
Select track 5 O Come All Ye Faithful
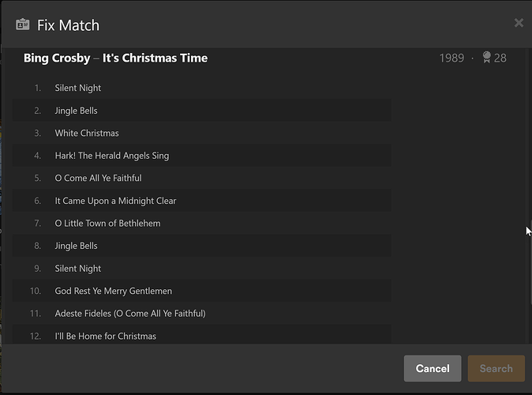coord(98,178)
